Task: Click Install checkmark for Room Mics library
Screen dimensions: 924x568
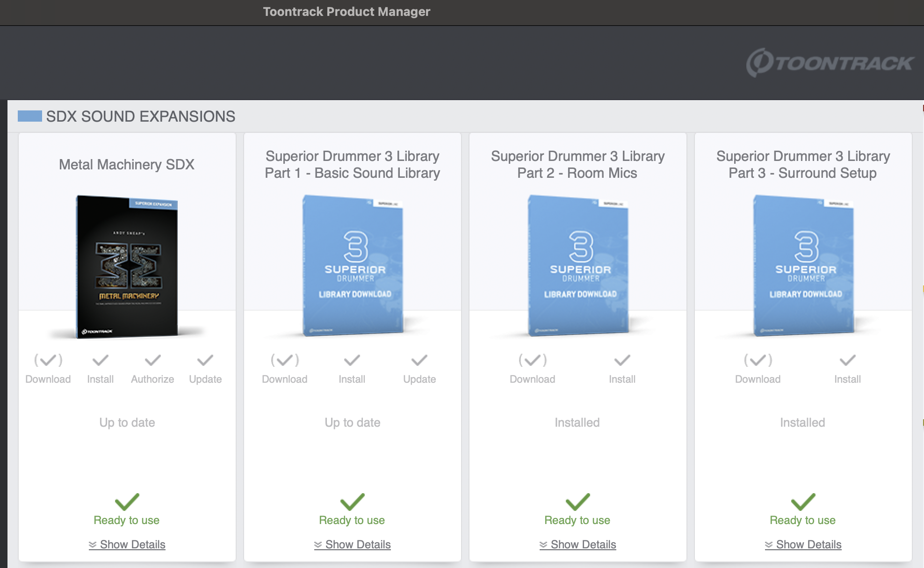Action: pyautogui.click(x=622, y=360)
